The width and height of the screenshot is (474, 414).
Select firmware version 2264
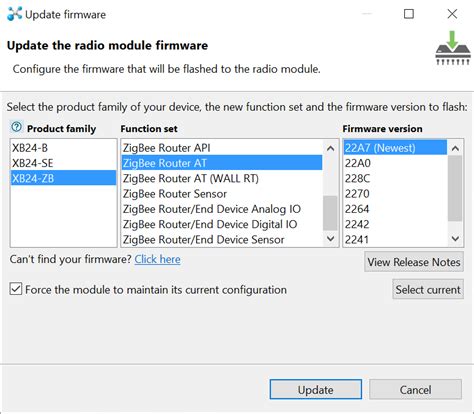pyautogui.click(x=395, y=209)
